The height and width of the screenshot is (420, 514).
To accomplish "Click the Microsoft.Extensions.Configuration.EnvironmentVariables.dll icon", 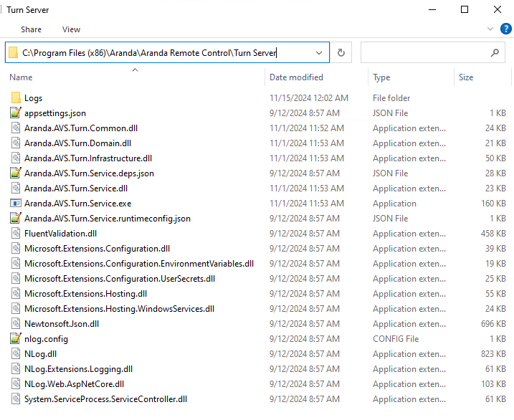I will pyautogui.click(x=15, y=264).
